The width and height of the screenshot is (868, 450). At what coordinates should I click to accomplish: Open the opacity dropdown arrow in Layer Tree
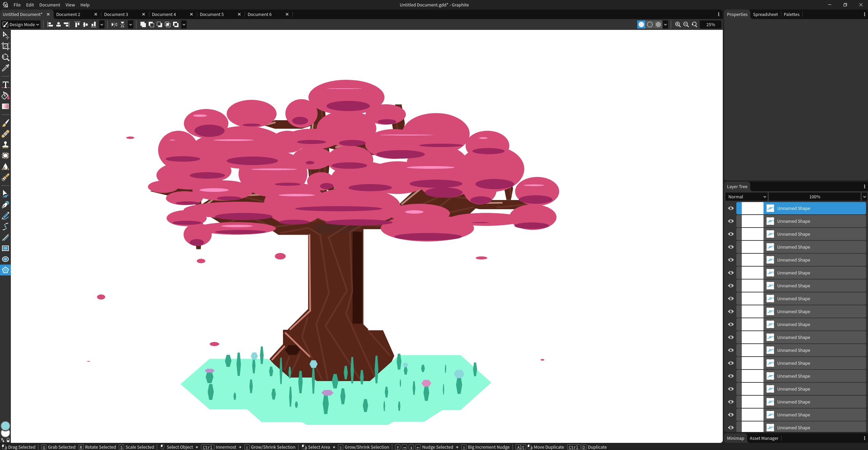click(x=864, y=197)
